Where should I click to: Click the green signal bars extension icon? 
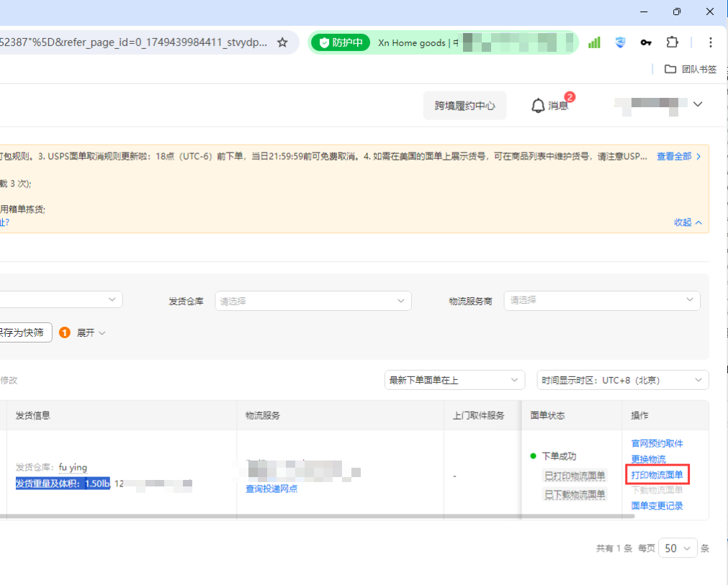[594, 42]
